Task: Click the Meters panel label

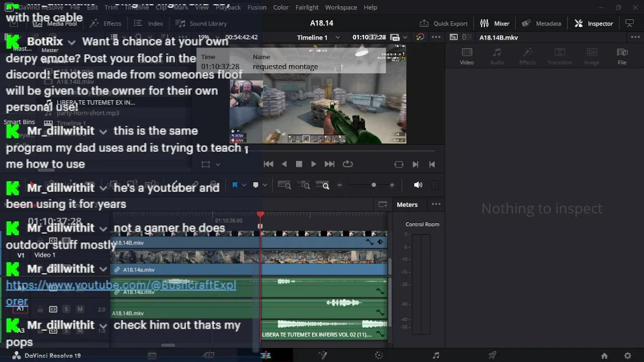Action: (x=407, y=205)
